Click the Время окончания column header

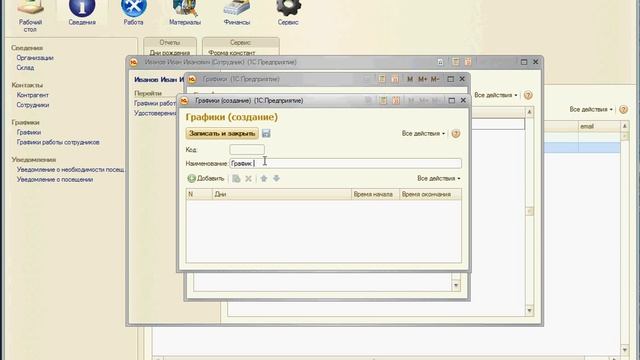(430, 194)
